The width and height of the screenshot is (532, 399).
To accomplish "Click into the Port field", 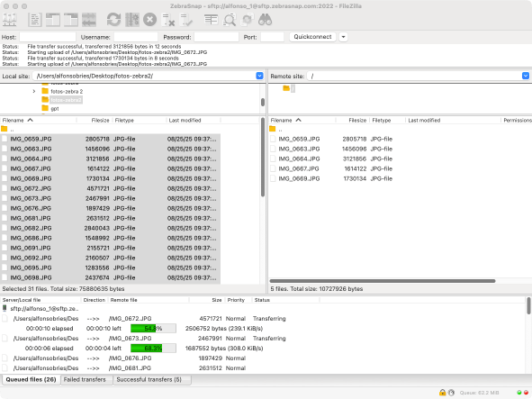I will tap(272, 37).
